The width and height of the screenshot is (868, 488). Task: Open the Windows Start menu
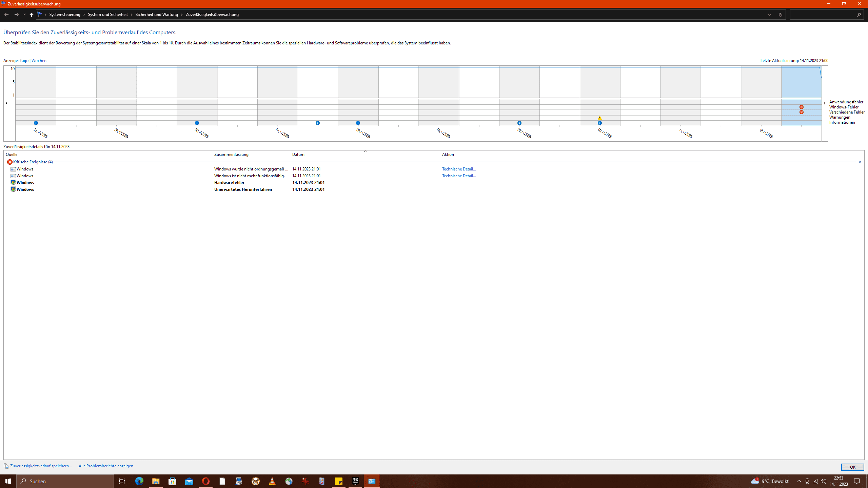coord(8,481)
